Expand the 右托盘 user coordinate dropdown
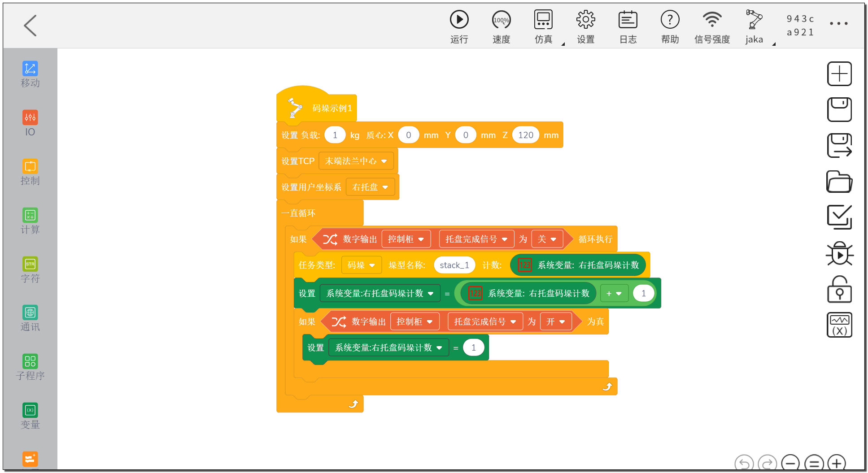Image resolution: width=868 pixels, height=473 pixels. click(x=370, y=187)
